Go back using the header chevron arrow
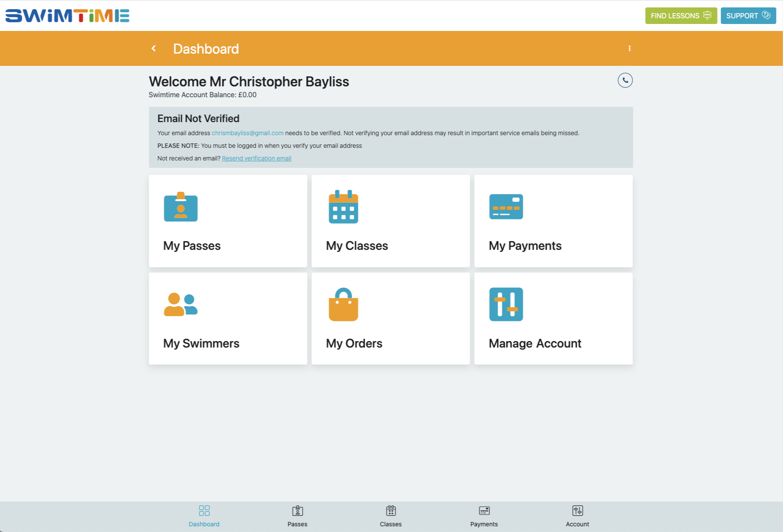 click(x=154, y=48)
